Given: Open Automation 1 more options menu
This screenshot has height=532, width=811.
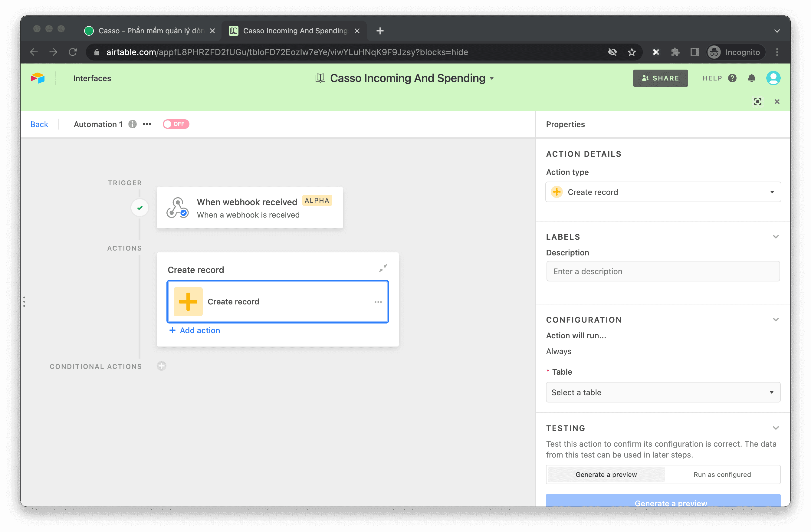Looking at the screenshot, I should tap(147, 124).
